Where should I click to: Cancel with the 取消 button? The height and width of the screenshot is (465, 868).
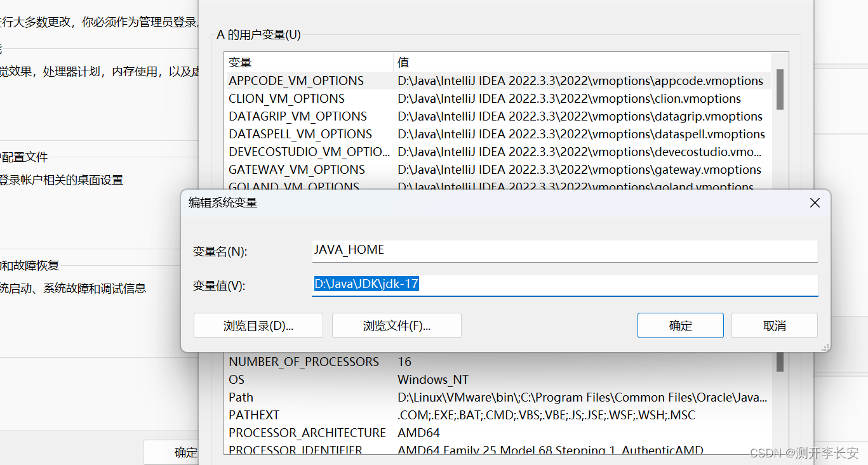click(775, 325)
